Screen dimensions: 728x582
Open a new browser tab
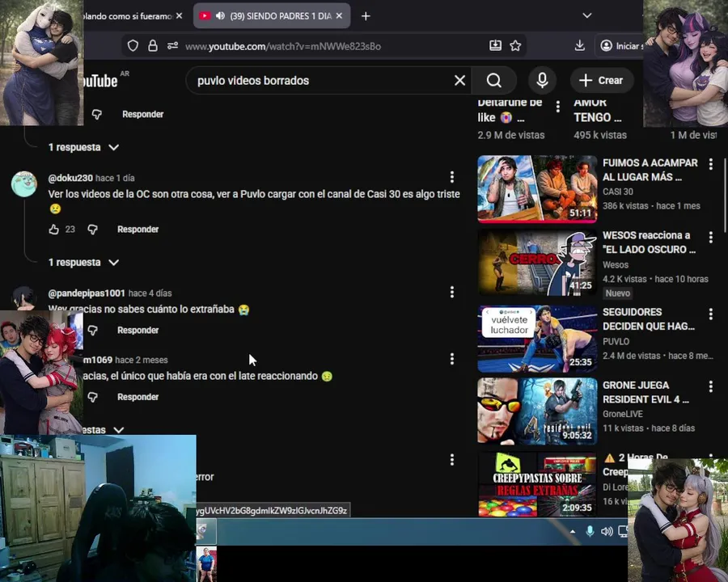(366, 16)
